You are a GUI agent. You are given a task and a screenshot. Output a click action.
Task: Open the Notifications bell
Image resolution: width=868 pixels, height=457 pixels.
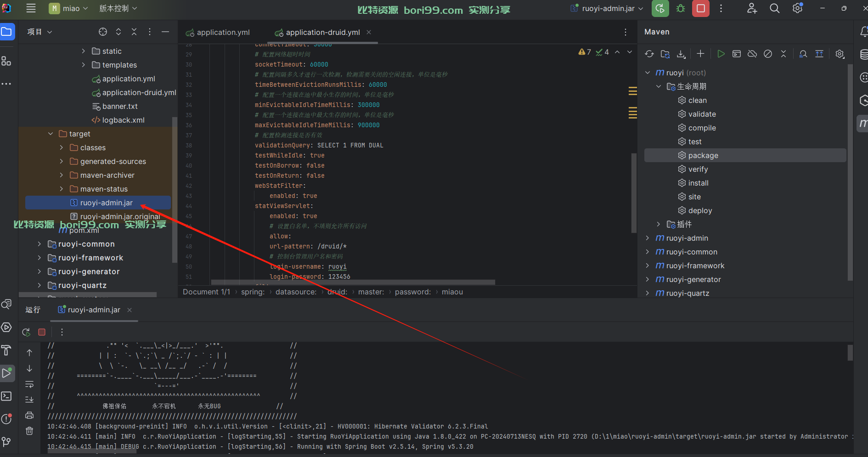click(863, 32)
